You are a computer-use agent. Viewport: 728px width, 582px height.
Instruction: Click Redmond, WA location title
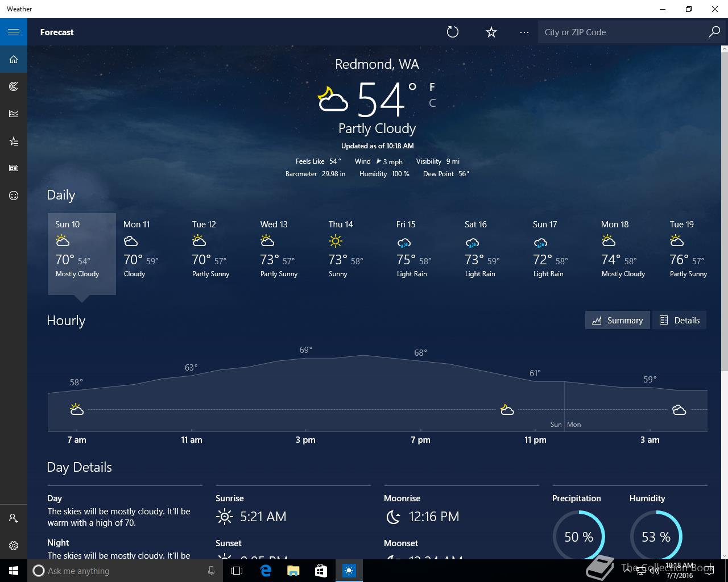[377, 64]
